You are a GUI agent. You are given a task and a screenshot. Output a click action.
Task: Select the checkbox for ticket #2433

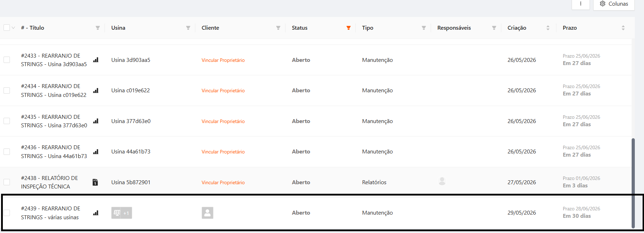(7, 60)
